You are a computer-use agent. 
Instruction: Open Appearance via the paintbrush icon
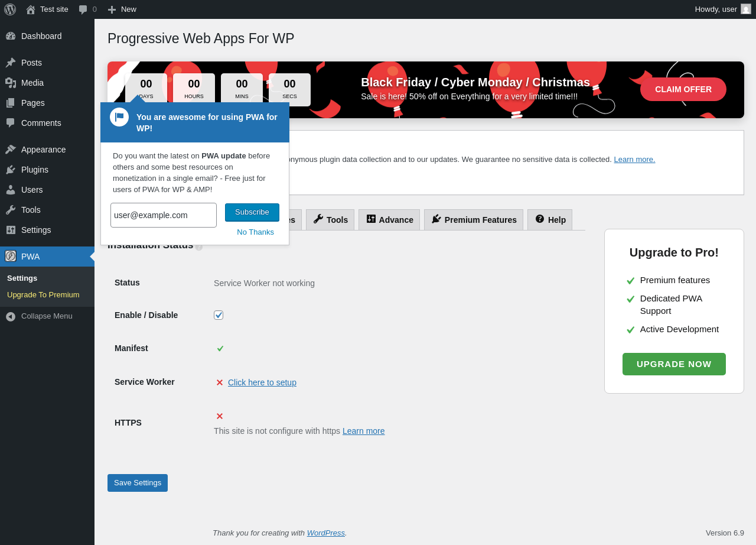coord(11,150)
